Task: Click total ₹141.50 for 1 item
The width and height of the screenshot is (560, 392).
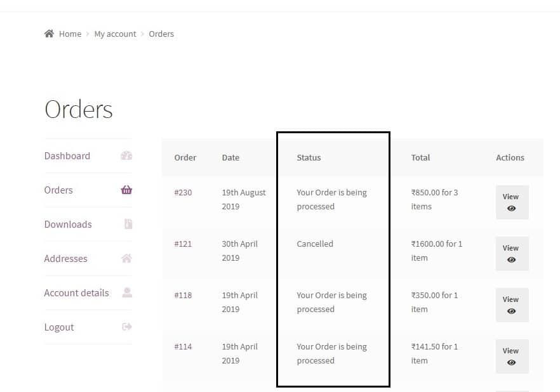Action: click(434, 353)
